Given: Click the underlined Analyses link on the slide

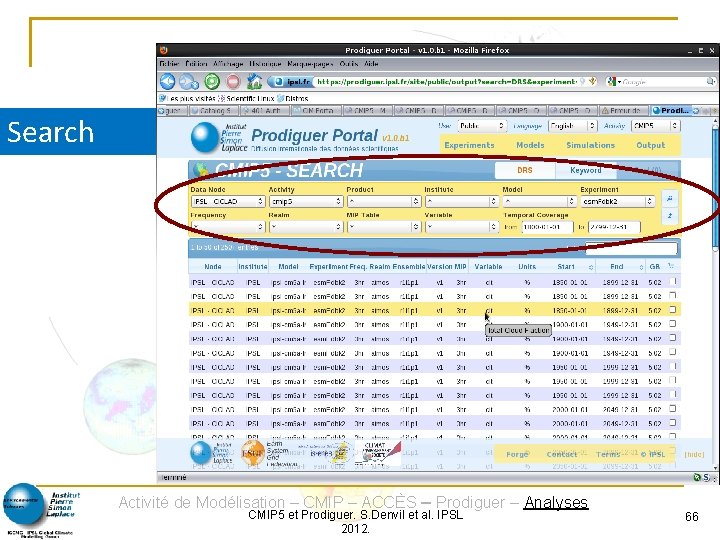Looking at the screenshot, I should click(556, 502).
